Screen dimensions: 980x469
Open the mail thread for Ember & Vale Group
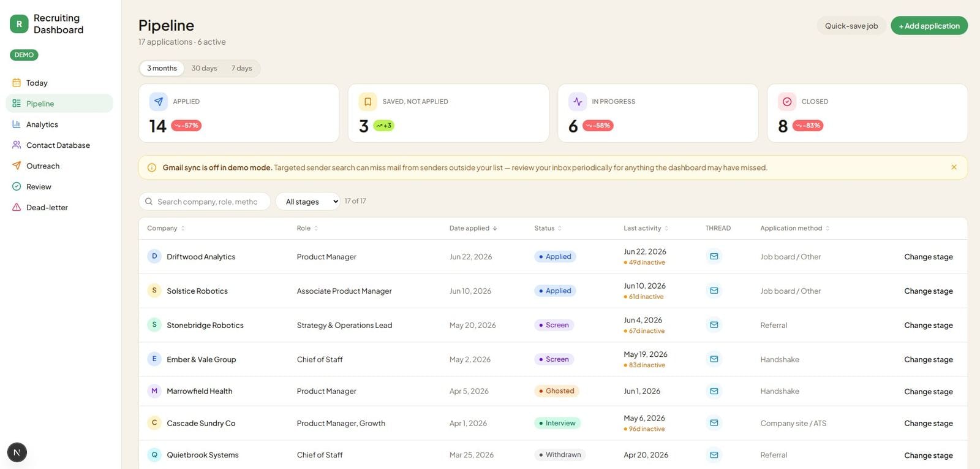click(714, 359)
